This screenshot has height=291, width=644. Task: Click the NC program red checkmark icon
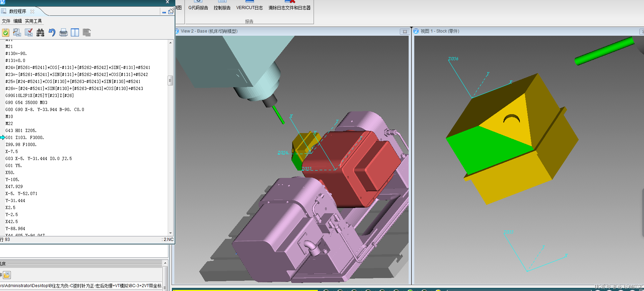pos(29,33)
